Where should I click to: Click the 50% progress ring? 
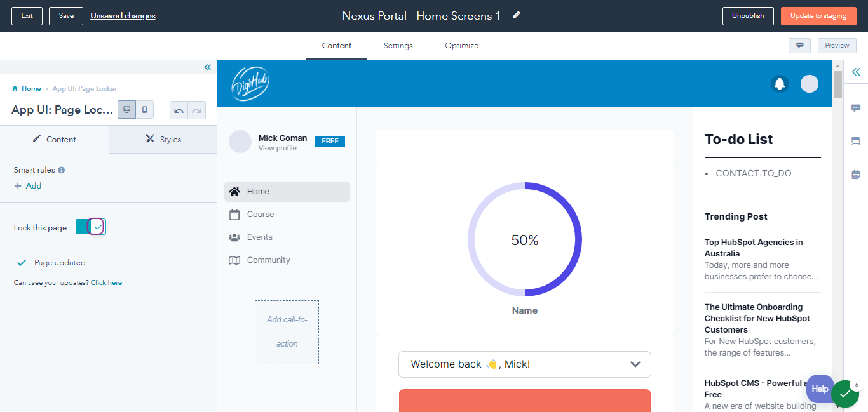(525, 239)
